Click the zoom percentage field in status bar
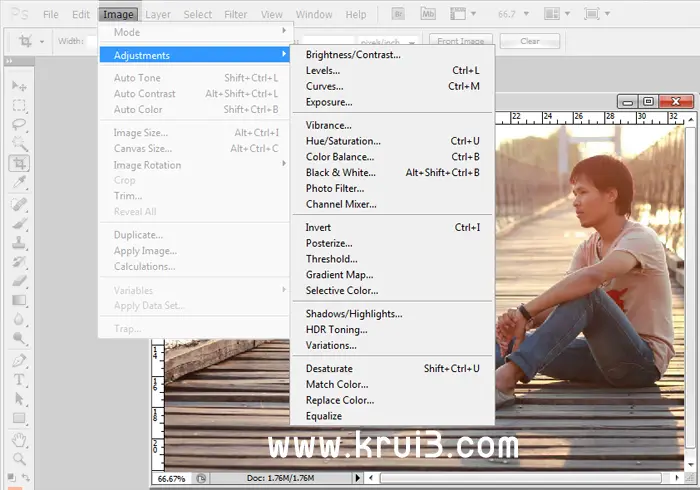 pyautogui.click(x=170, y=480)
